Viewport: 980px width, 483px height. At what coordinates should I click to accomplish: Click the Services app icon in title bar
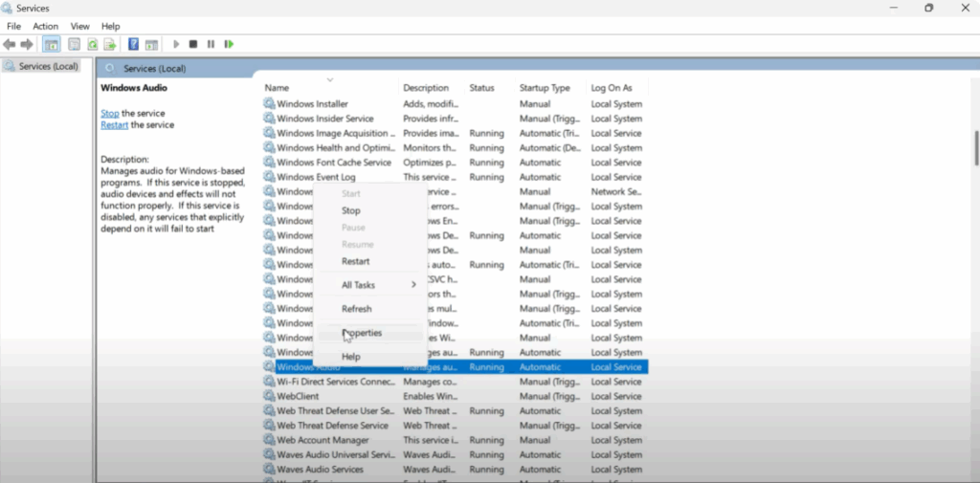(7, 8)
